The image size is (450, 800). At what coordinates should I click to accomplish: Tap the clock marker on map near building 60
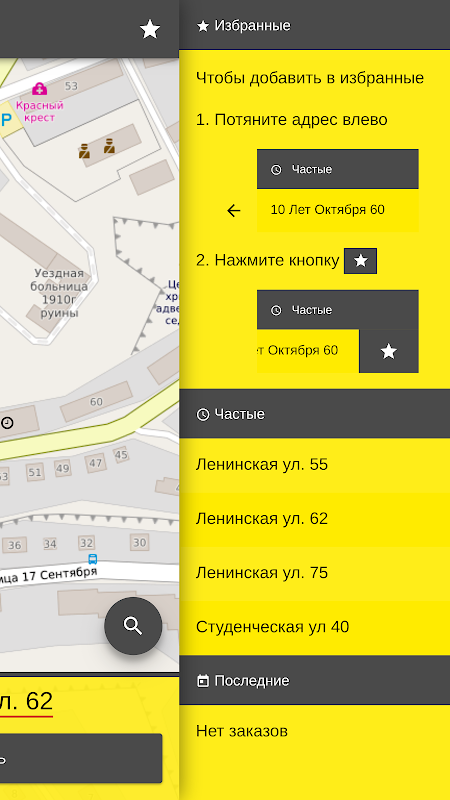tap(8, 422)
